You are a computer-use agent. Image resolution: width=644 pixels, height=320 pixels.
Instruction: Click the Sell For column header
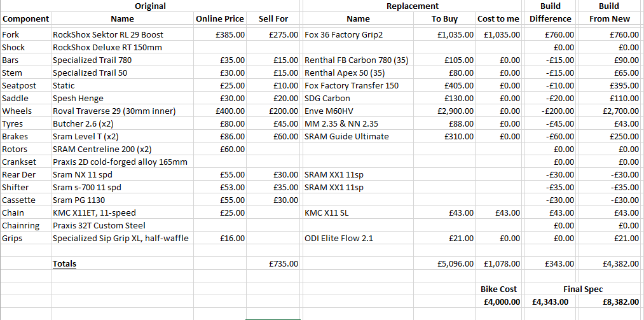tap(273, 19)
